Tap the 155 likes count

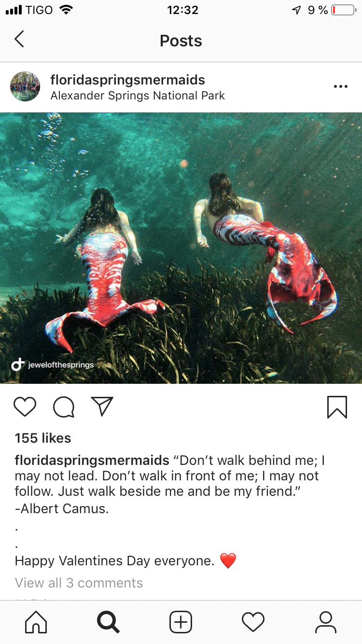(x=43, y=438)
